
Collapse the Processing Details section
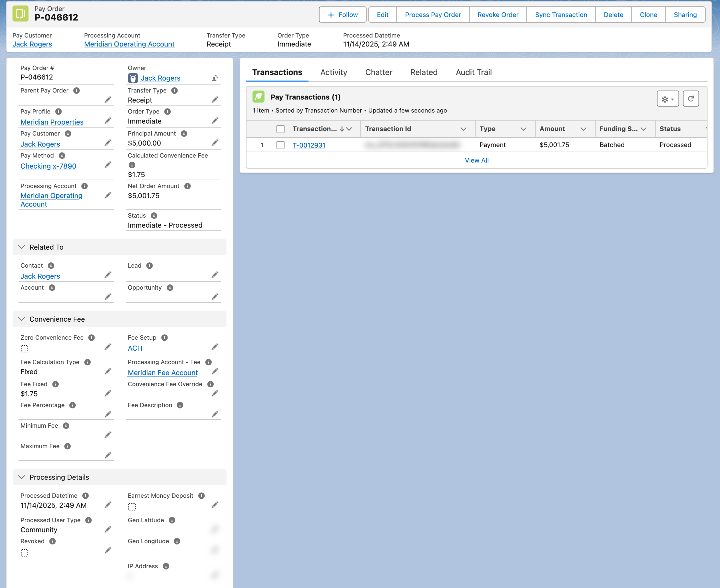pos(22,477)
